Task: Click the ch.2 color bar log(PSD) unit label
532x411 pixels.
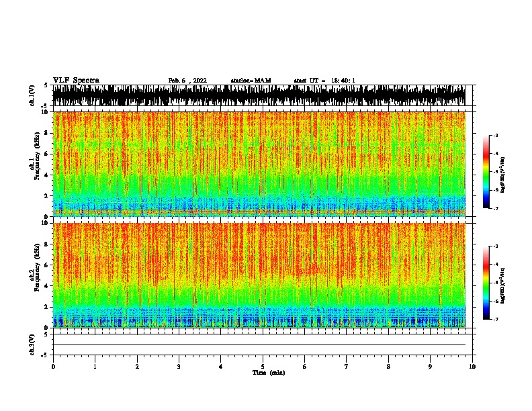Action: [503, 286]
